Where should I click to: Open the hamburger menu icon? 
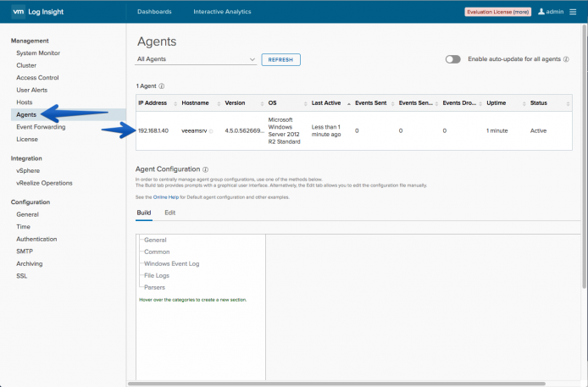tap(573, 12)
